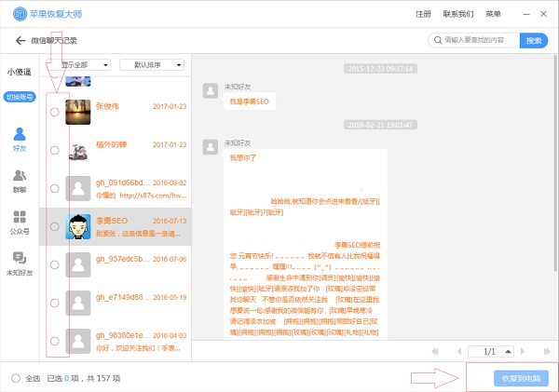Click the 切换账号 switch account button
559x392 pixels.
pyautogui.click(x=20, y=97)
